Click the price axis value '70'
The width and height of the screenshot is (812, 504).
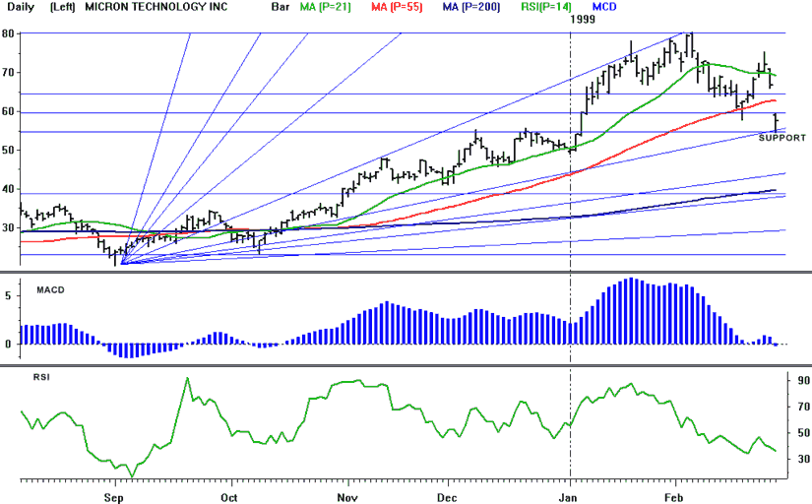8,73
